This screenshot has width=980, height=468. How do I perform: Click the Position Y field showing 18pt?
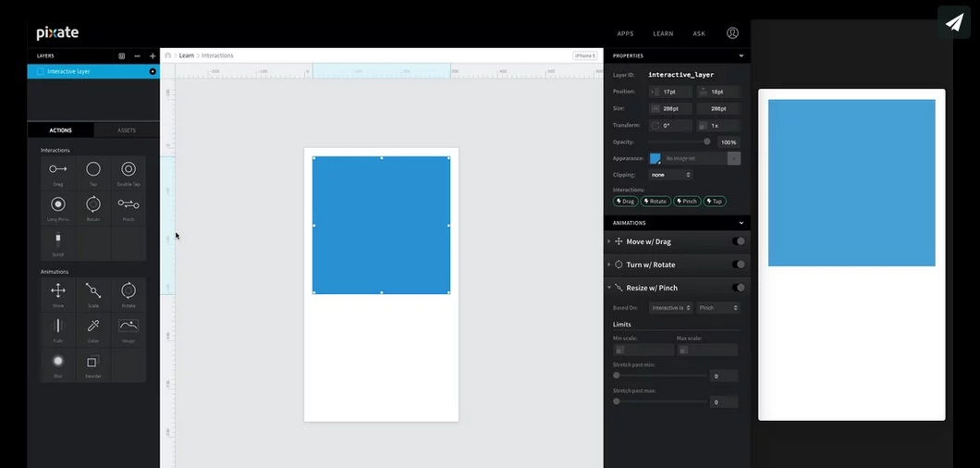[x=718, y=92]
